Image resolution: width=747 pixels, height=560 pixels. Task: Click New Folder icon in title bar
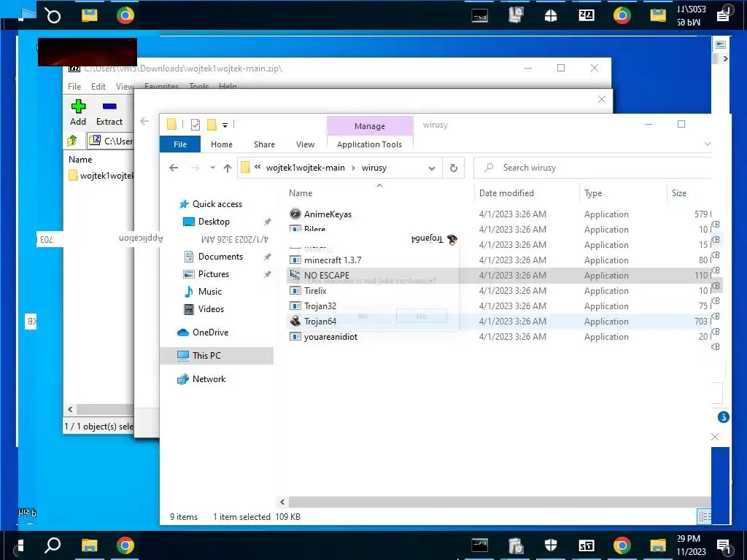(212, 125)
